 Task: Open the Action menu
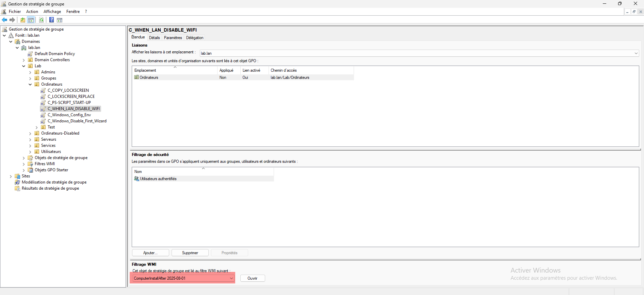point(32,12)
